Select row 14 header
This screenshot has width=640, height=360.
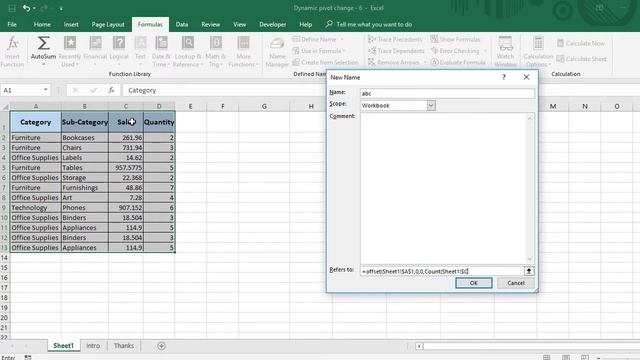[4, 258]
